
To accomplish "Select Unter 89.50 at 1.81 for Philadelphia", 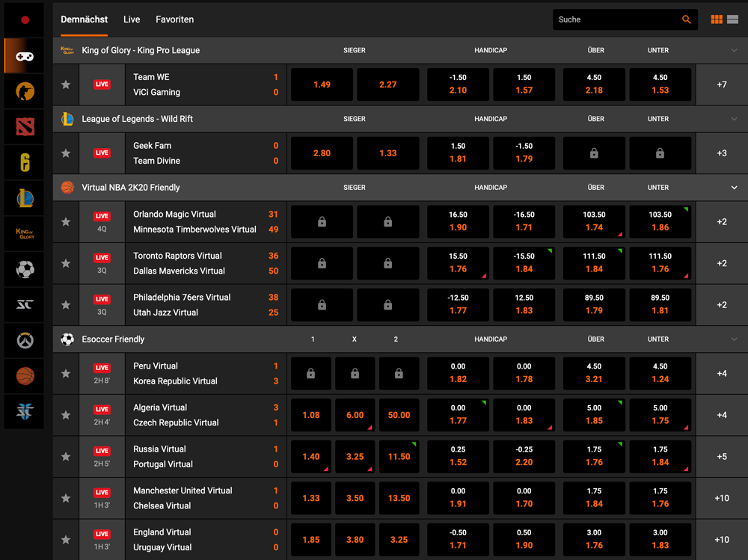I will click(x=660, y=305).
